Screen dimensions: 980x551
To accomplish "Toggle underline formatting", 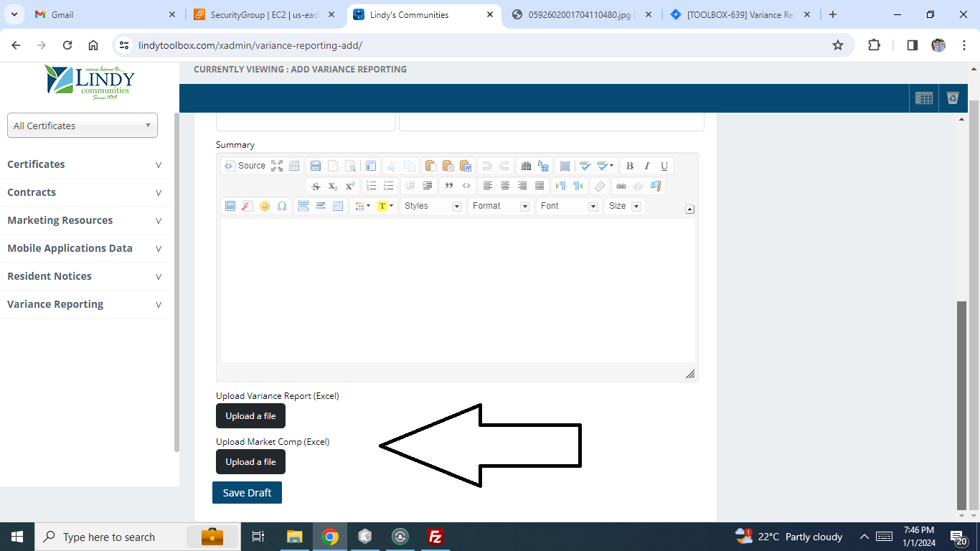I will tap(664, 166).
